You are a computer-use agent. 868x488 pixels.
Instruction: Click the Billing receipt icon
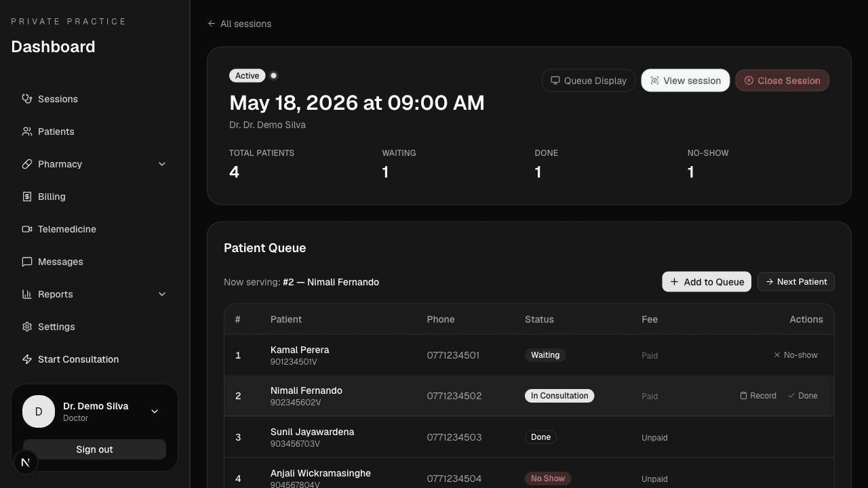27,197
